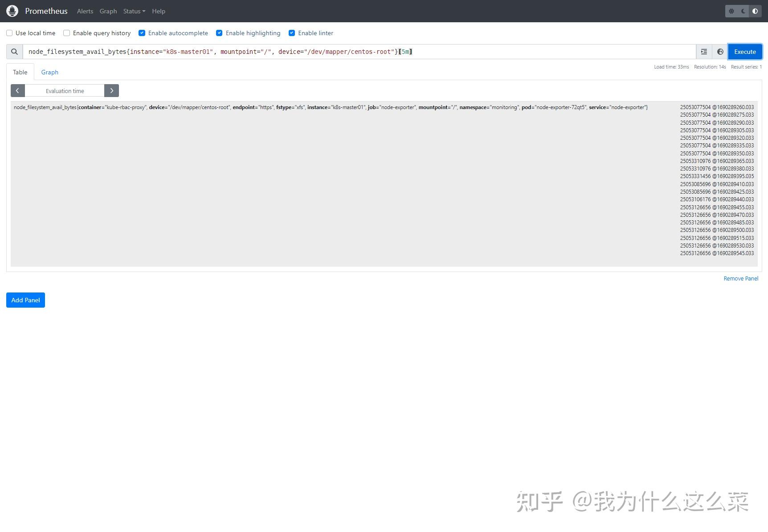
Task: Open the Help menu item
Action: (159, 11)
